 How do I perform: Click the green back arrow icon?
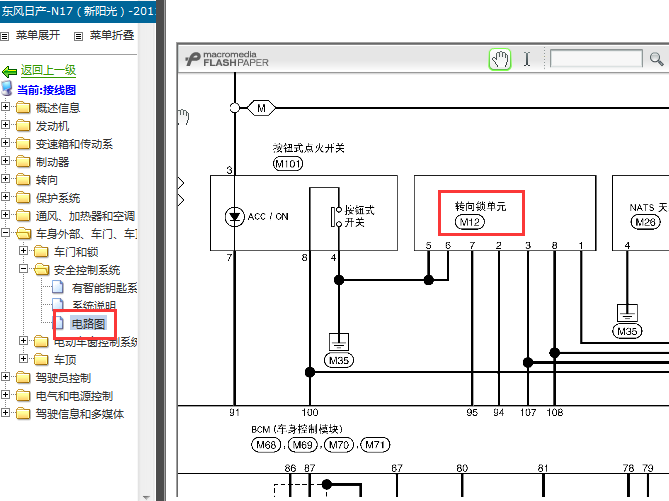point(9,71)
